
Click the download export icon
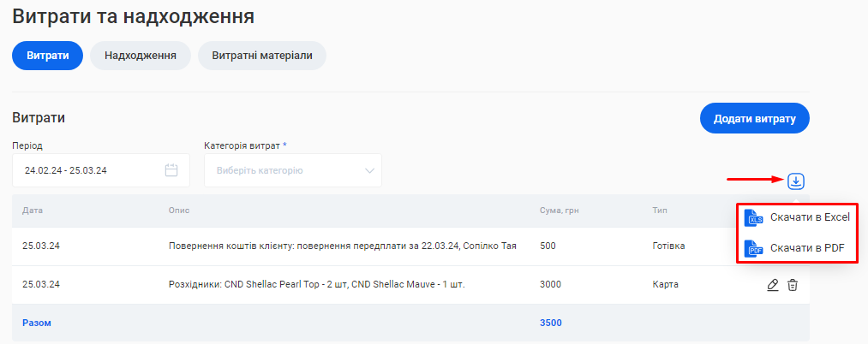pos(796,181)
